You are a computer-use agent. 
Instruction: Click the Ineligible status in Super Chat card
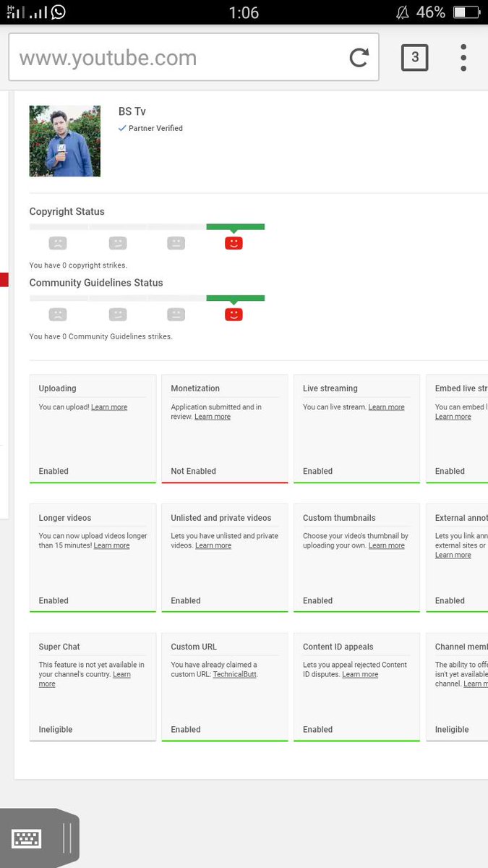click(x=56, y=730)
